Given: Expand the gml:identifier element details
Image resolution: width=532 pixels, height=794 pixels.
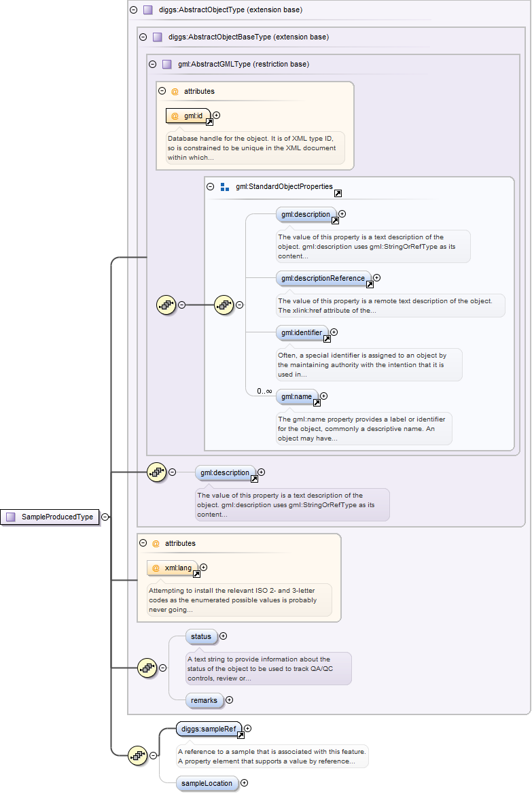Looking at the screenshot, I should (334, 332).
